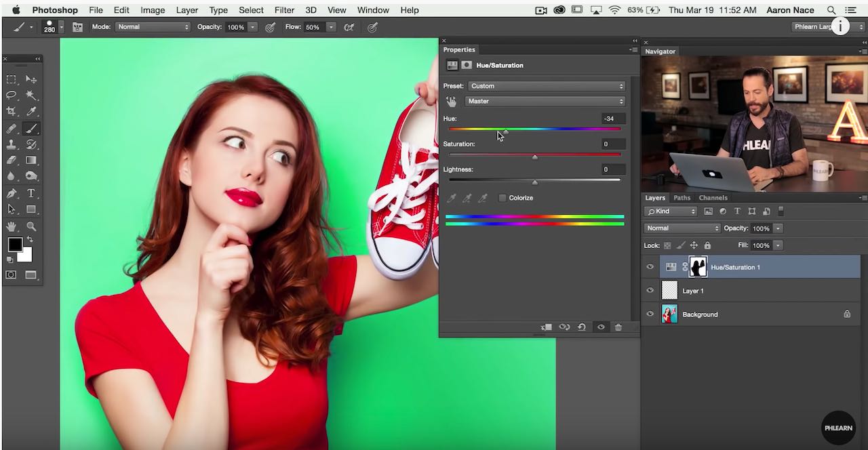Screen dimensions: 868x450
Task: Open the Preset dropdown showing Custom
Action: (x=546, y=86)
